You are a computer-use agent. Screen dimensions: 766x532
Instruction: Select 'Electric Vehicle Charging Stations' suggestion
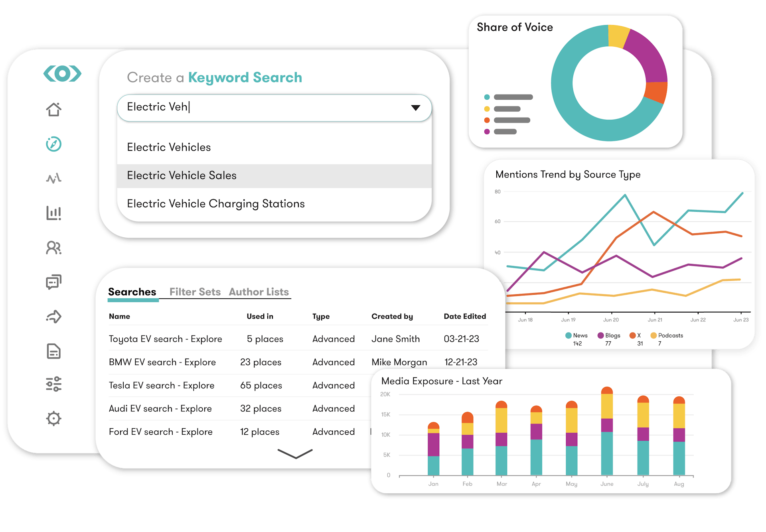point(215,203)
